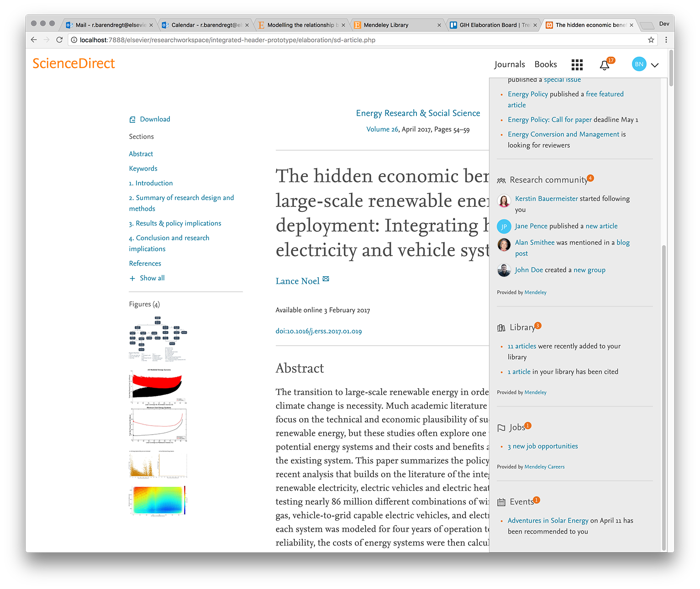Click the site info icon in address bar
700x589 pixels.
pos(74,40)
